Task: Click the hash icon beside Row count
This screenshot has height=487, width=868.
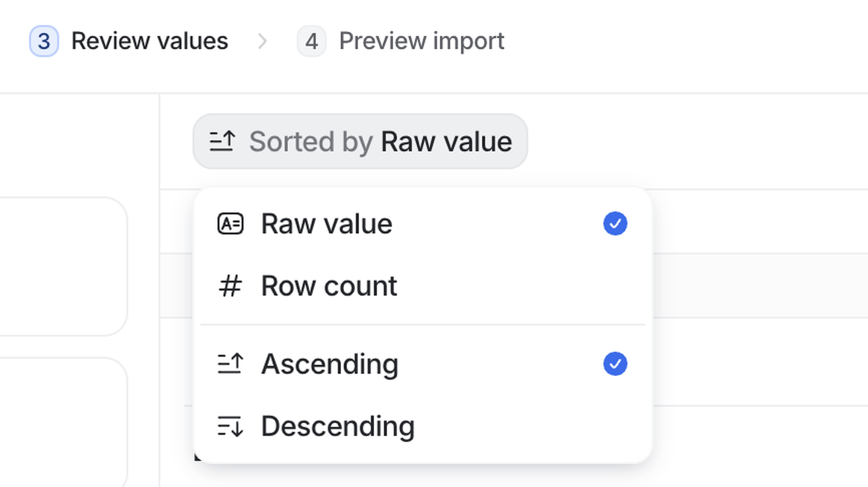Action: (x=230, y=286)
